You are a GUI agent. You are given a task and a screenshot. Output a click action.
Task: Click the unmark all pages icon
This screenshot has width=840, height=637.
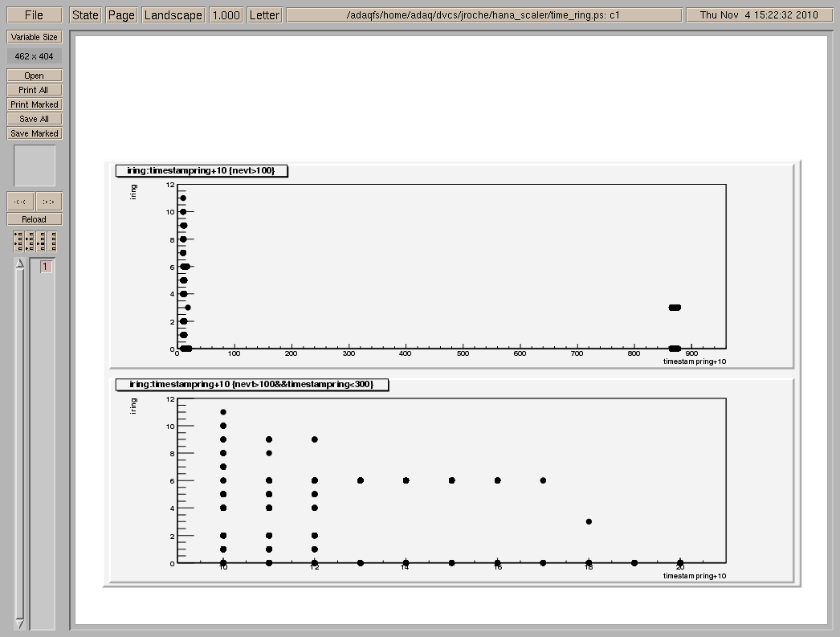52,242
